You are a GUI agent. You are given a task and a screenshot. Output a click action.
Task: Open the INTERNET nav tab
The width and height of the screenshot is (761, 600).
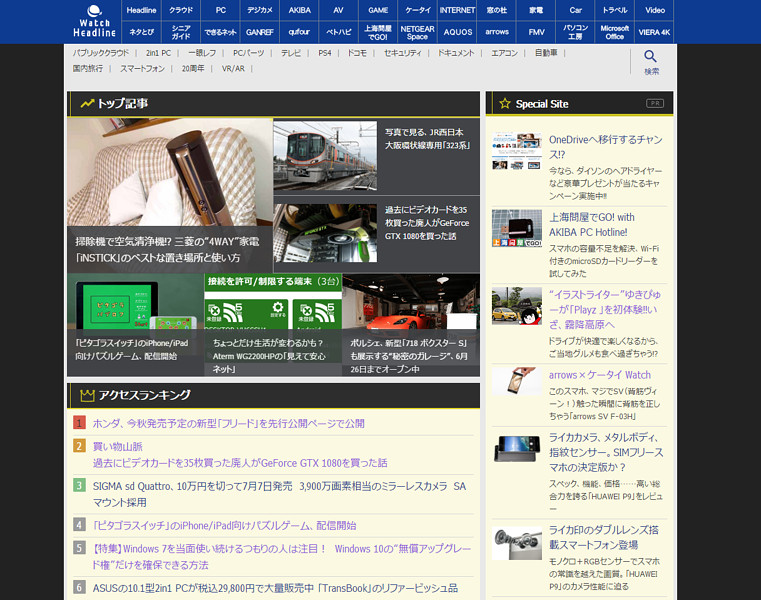[457, 10]
